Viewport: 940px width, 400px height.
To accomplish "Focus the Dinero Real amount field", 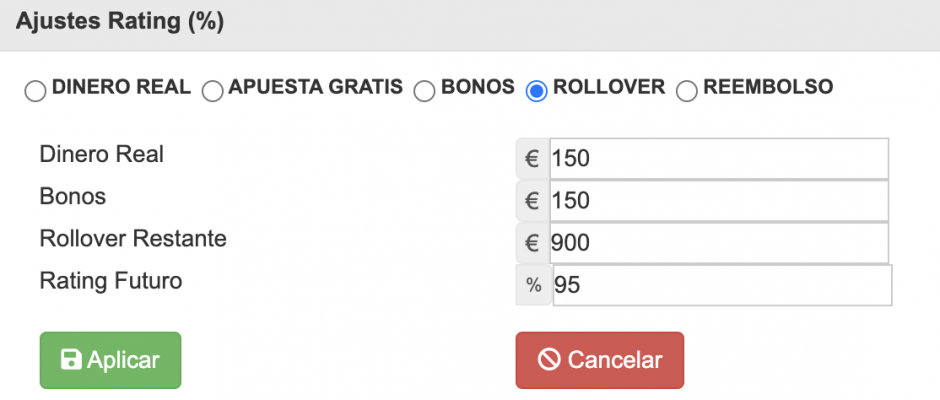I will tap(718, 159).
